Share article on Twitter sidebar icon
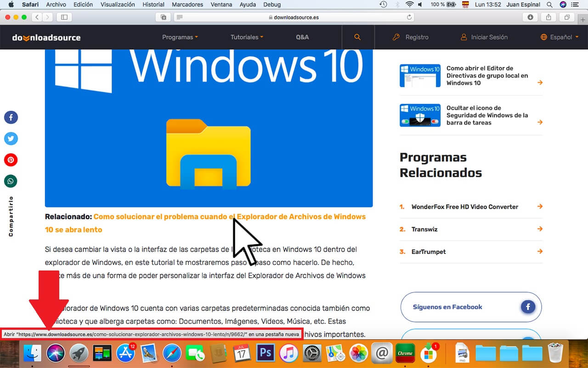 [x=11, y=138]
